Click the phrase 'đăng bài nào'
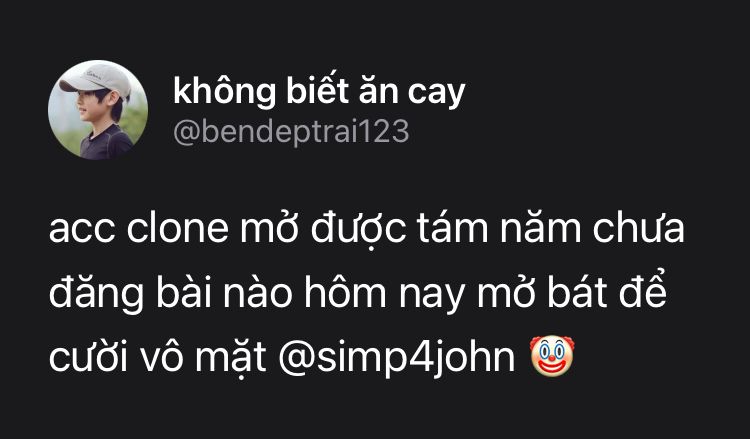750x439 pixels. 170,294
